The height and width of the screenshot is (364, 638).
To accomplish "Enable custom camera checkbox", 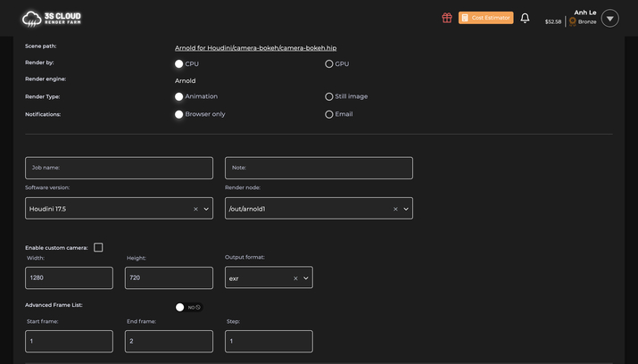I will (x=98, y=247).
